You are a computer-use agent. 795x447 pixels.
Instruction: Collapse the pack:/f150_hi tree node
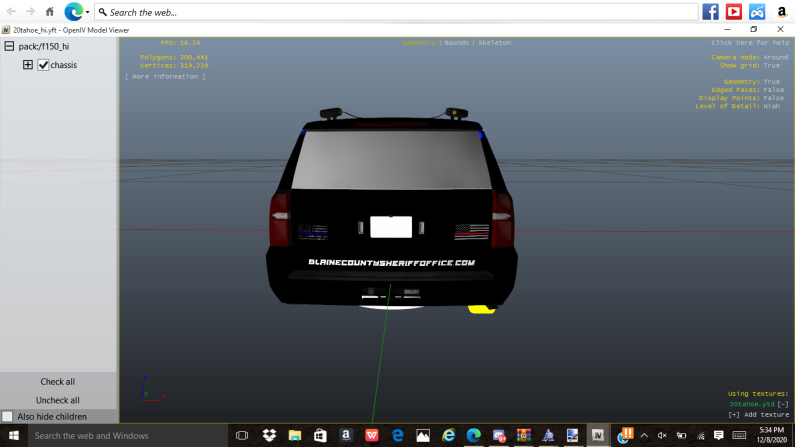coord(9,46)
